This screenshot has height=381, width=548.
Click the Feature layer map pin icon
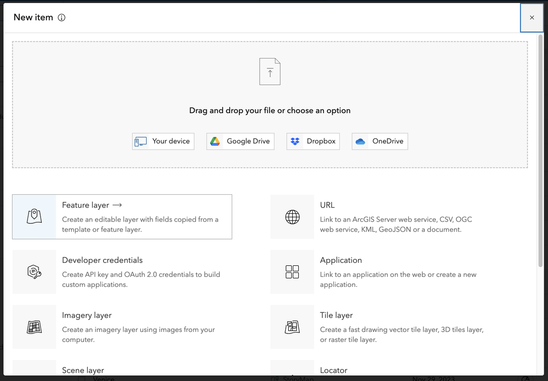click(34, 217)
